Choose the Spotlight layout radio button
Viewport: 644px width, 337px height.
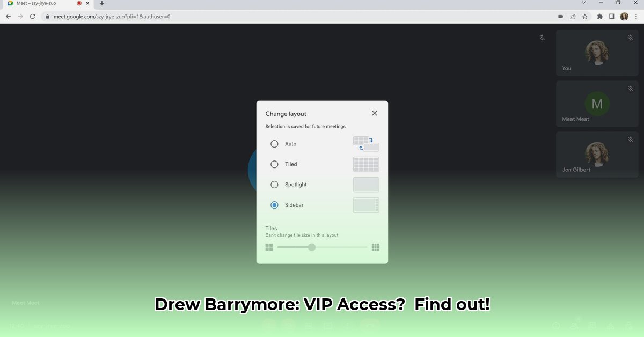click(x=274, y=185)
